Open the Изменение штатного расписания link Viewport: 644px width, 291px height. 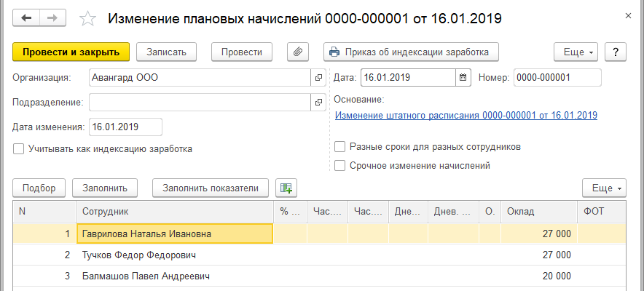click(466, 115)
